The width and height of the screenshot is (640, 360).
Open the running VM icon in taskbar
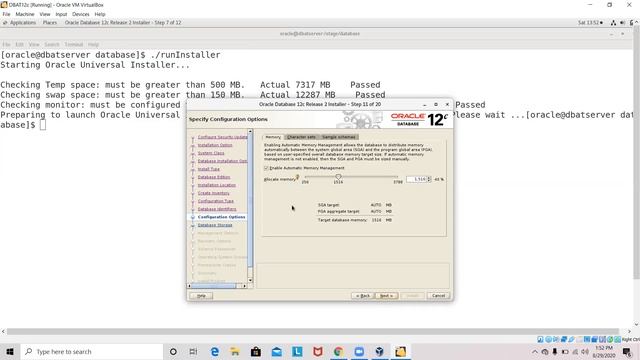tap(400, 351)
